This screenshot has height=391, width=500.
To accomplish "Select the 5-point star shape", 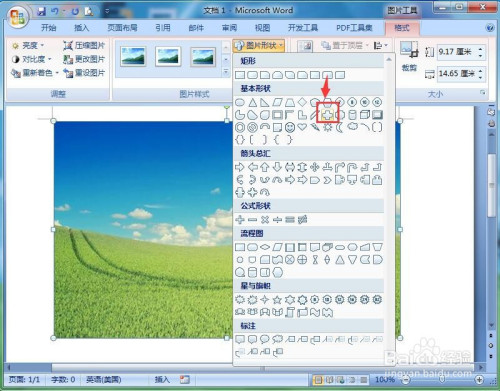I will coord(277,300).
